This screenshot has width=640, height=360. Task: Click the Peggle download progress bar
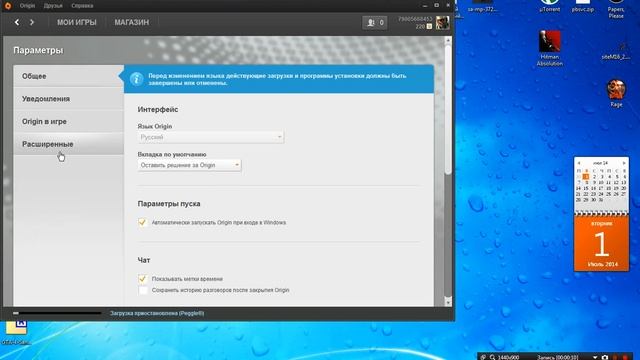(57, 313)
